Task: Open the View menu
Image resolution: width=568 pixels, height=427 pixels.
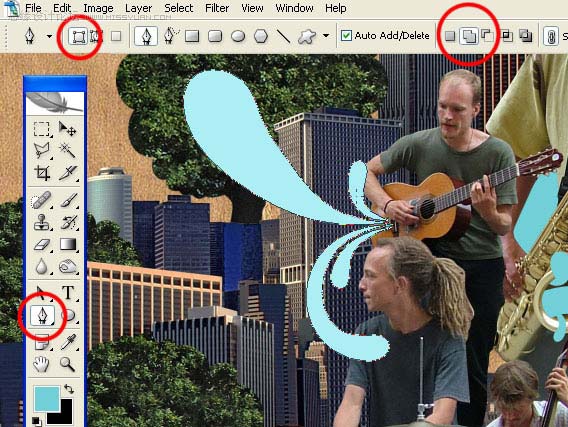Action: pos(252,8)
